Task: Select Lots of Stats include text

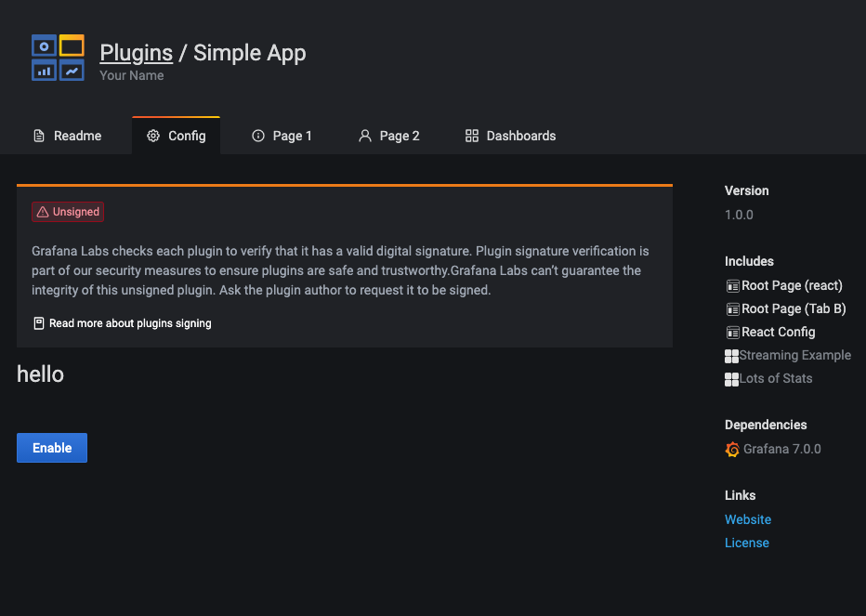Action: click(776, 378)
